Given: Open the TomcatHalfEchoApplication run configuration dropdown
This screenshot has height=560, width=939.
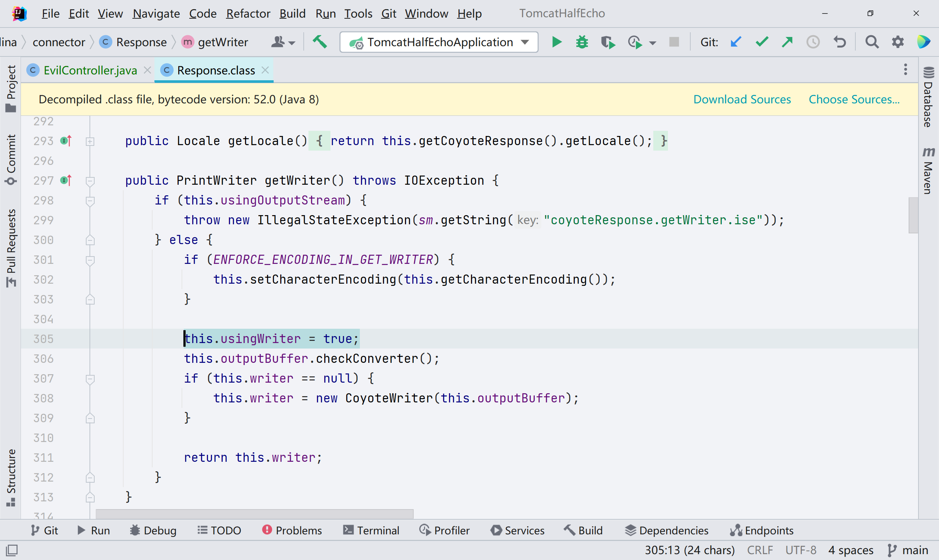Looking at the screenshot, I should [439, 42].
